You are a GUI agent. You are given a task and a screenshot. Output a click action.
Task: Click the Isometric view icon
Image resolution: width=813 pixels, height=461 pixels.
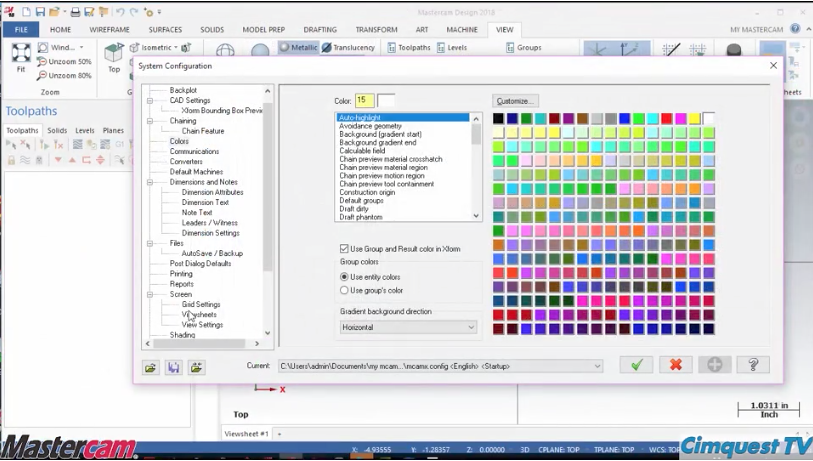point(135,47)
